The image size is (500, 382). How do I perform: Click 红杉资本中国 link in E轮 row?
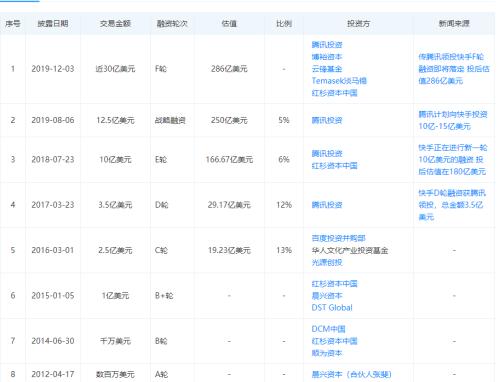(x=334, y=165)
